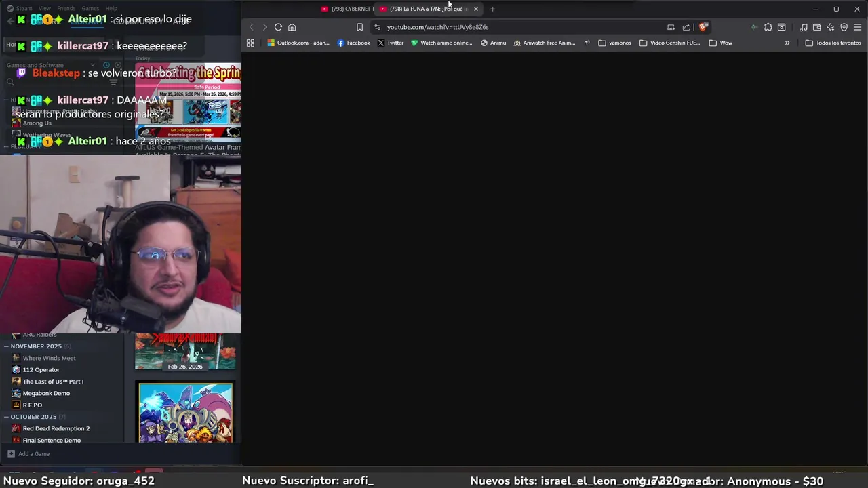Open the Watch anime online bookmark
Screen dimensions: 868x488
coord(441,43)
